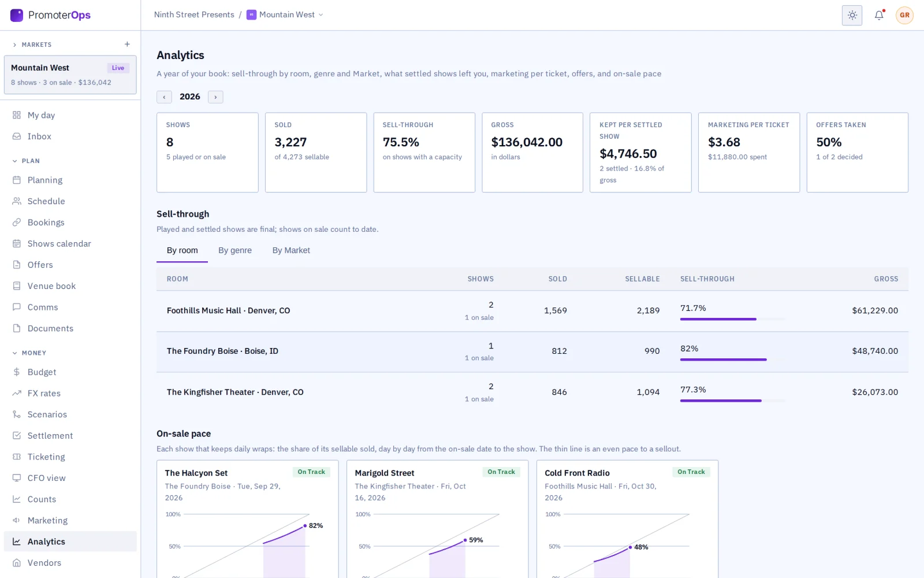Click Kept per settled show card
924x578 pixels.
coord(640,153)
